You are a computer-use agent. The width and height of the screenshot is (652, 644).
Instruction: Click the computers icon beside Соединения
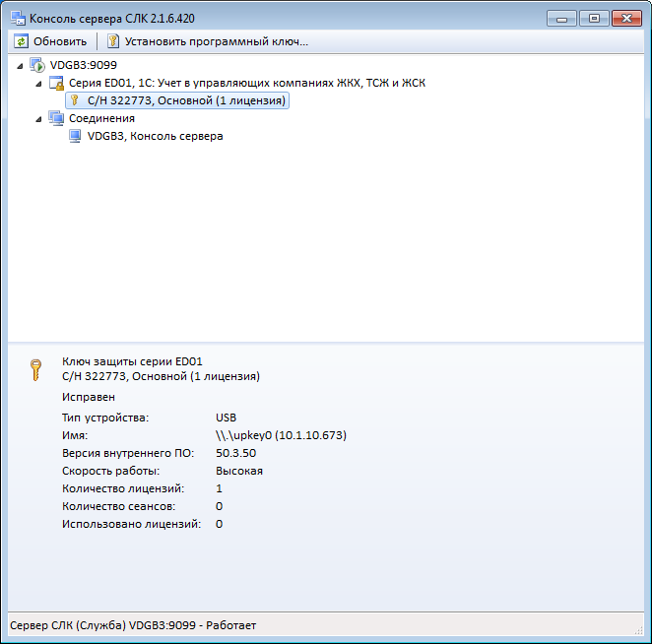[56, 118]
